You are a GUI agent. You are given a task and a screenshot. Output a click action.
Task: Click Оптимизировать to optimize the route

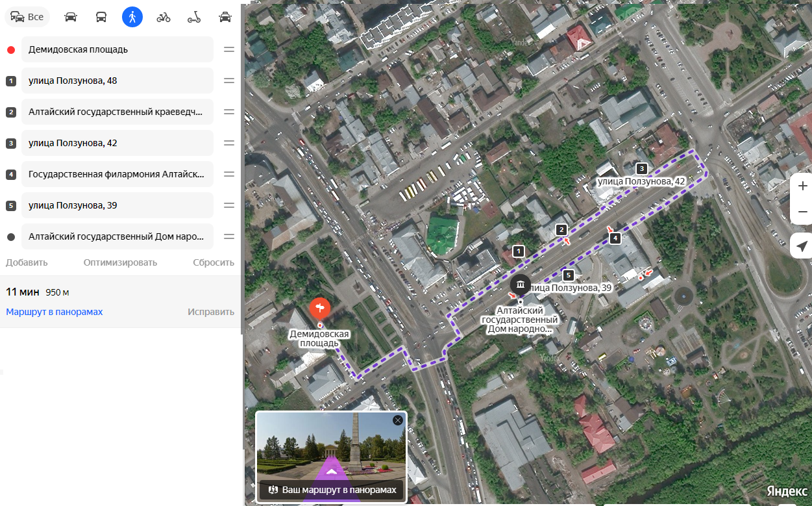[120, 262]
